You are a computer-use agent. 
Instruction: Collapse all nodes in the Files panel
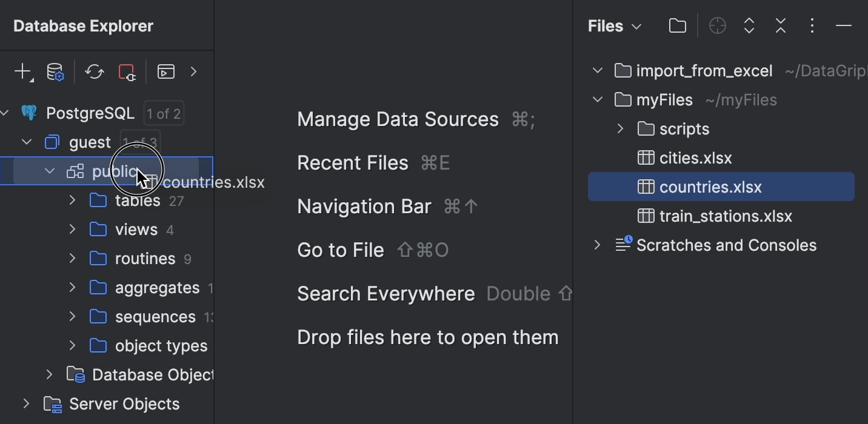(x=780, y=25)
